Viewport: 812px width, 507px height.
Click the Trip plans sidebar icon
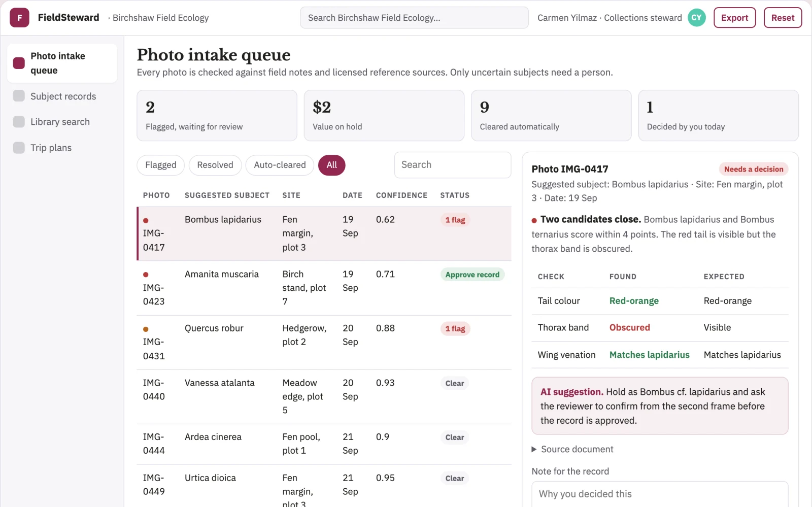(19, 148)
